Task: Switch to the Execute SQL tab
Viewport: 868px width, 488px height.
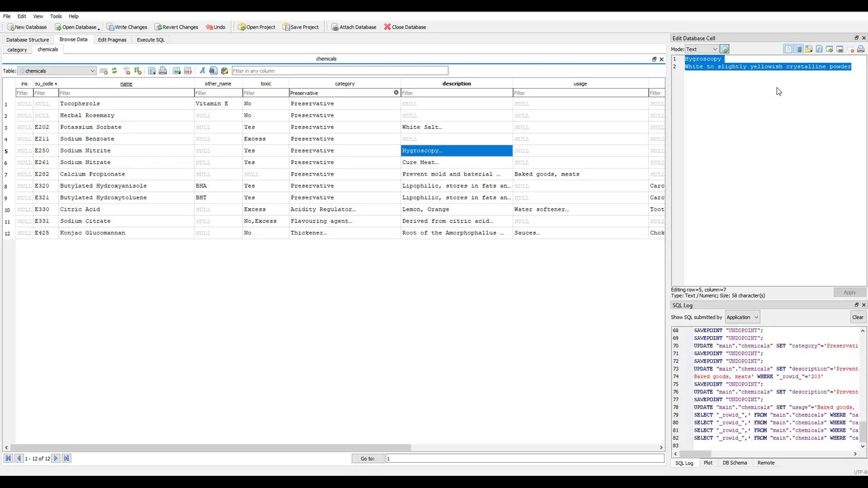Action: [151, 40]
